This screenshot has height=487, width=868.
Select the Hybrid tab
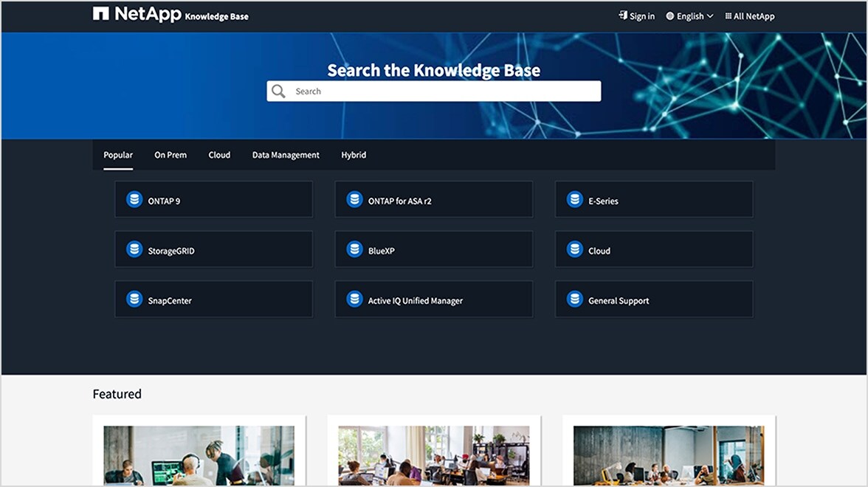354,155
